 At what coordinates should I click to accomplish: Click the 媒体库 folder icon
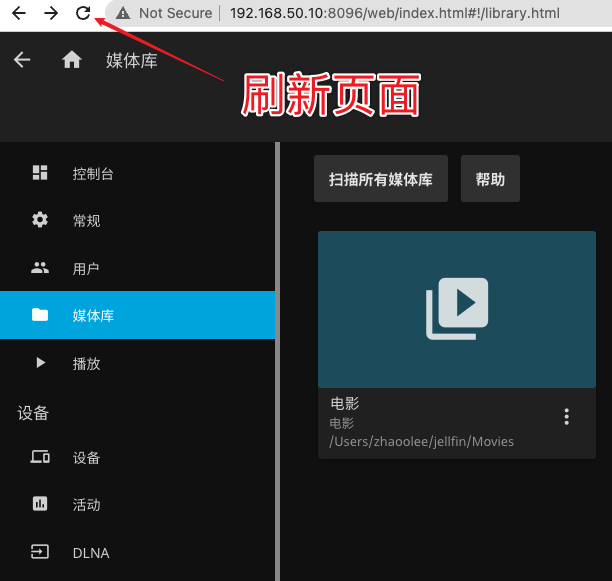pyautogui.click(x=40, y=314)
